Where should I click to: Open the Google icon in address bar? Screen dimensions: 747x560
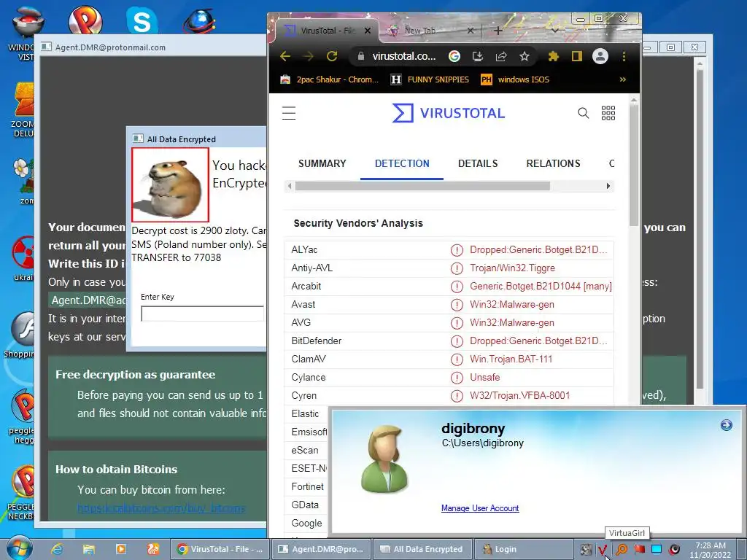click(x=454, y=56)
